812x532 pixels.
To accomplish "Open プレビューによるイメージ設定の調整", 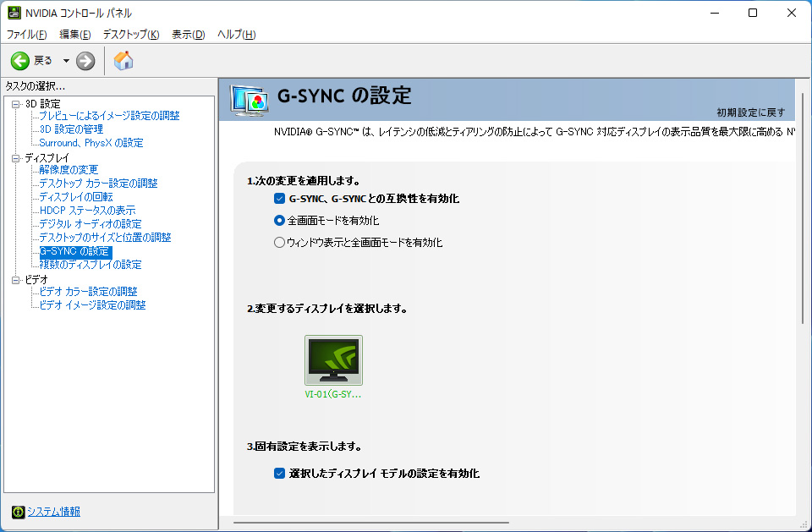I will [109, 116].
